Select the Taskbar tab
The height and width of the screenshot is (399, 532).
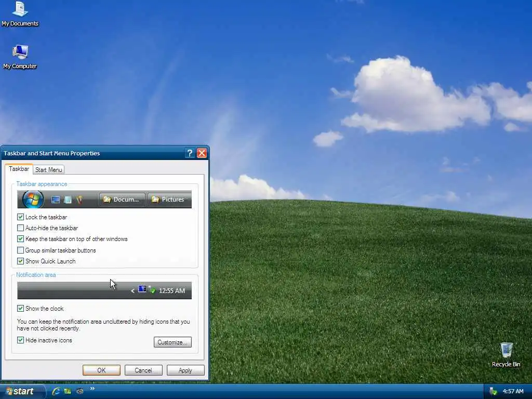[19, 169]
